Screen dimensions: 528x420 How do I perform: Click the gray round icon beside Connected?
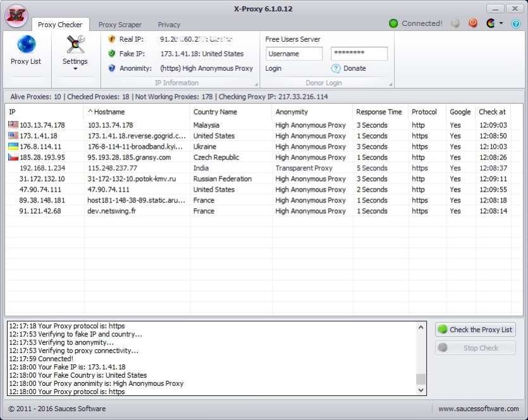tap(455, 23)
